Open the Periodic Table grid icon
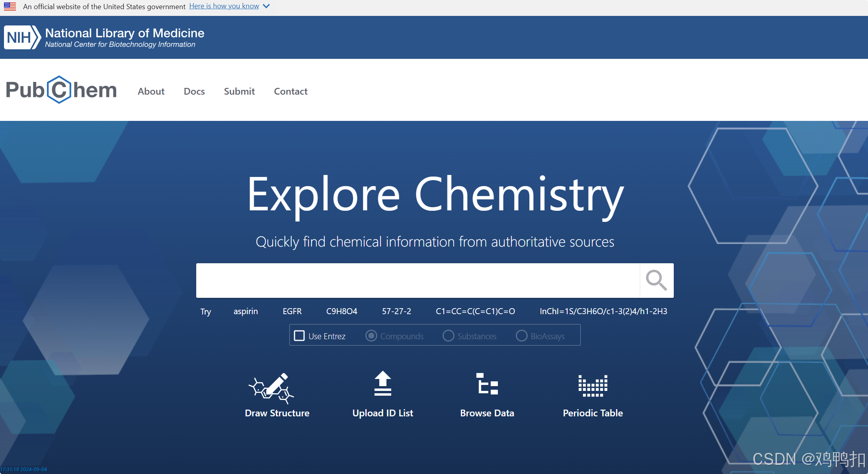 593,385
